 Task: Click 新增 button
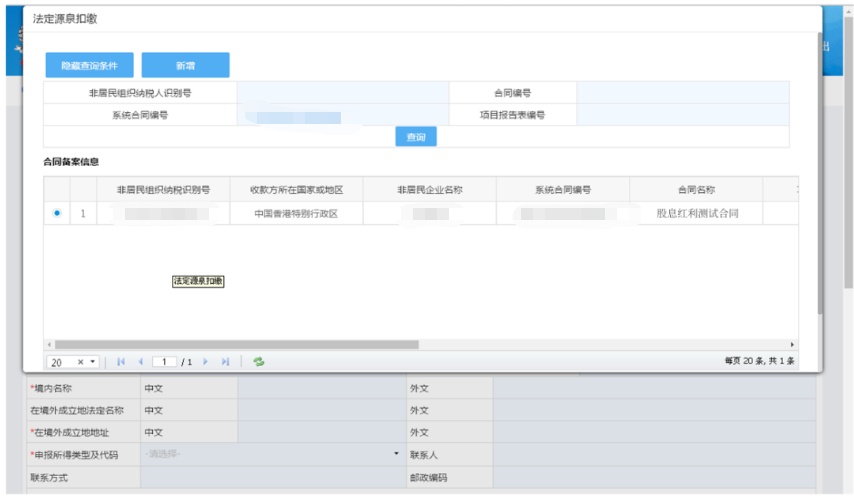(x=185, y=65)
